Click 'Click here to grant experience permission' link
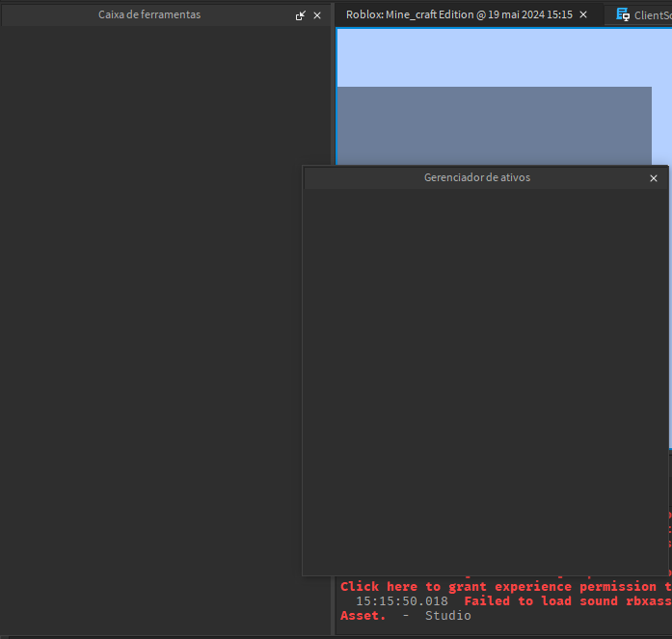This screenshot has height=639, width=672. pos(506,586)
